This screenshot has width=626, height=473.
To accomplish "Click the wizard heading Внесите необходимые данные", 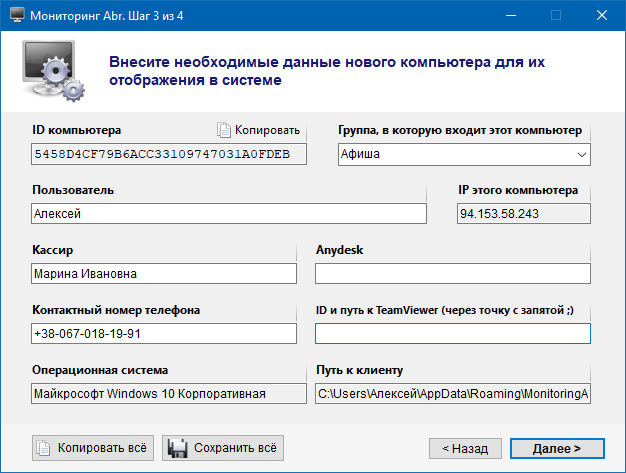I will [327, 71].
